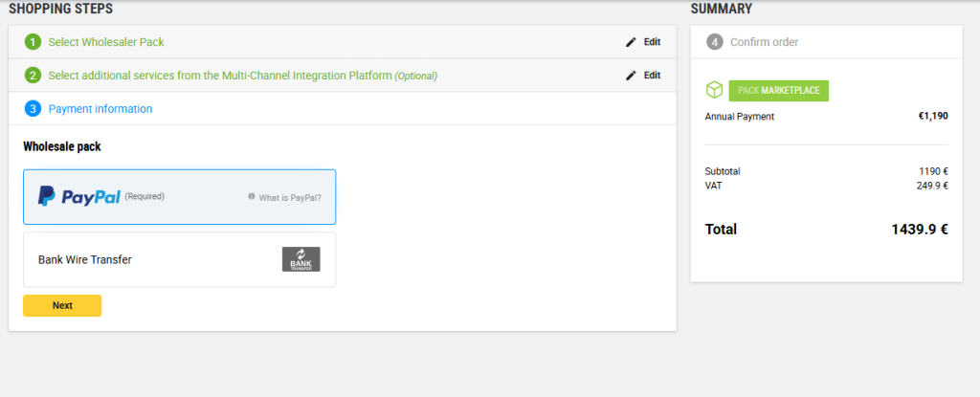The height and width of the screenshot is (397, 980).
Task: Click the green PACK MARKETPLACE badge
Action: pos(778,91)
